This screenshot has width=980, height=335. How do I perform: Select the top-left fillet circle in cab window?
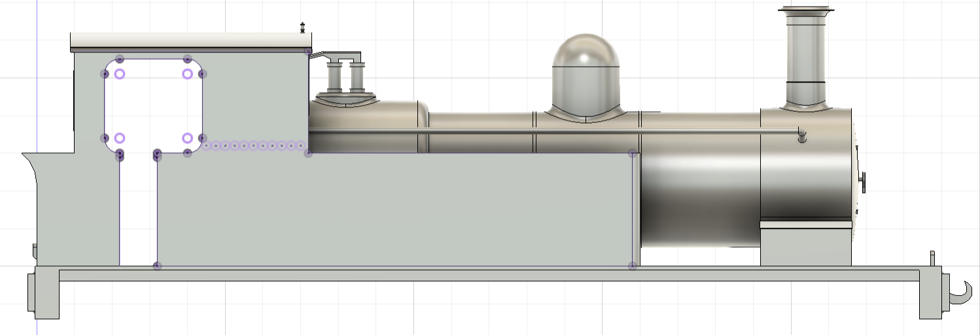(120, 74)
